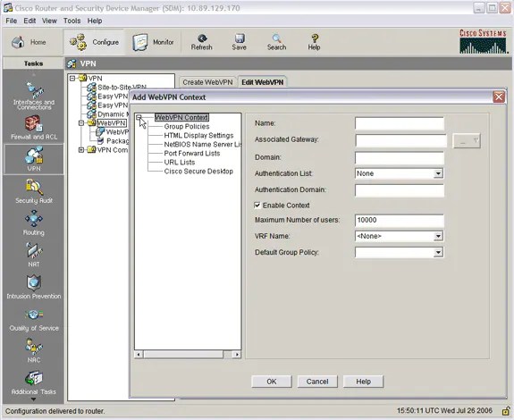Click the dialog Help button
This screenshot has height=420, width=514.
(363, 382)
